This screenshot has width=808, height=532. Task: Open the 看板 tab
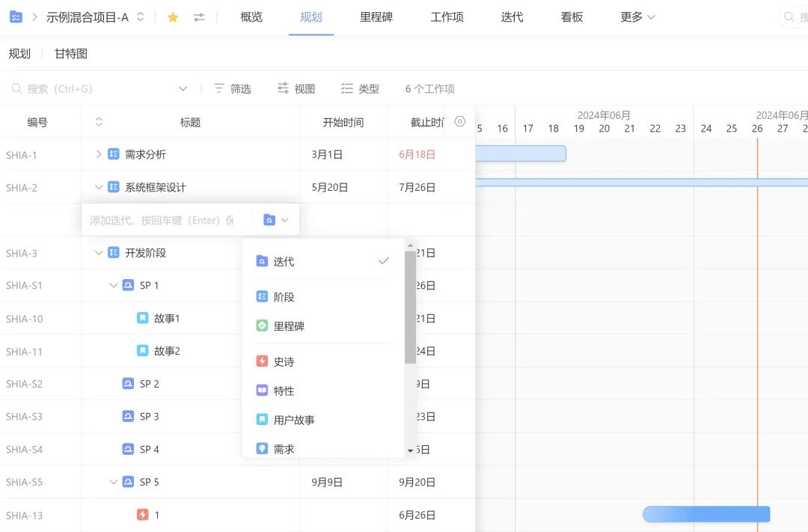point(572,17)
